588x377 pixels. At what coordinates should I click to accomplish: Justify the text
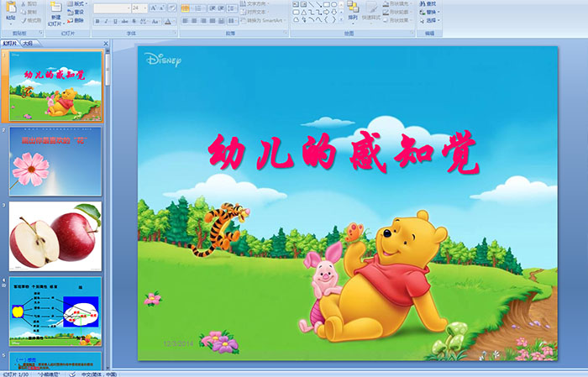coord(213,21)
